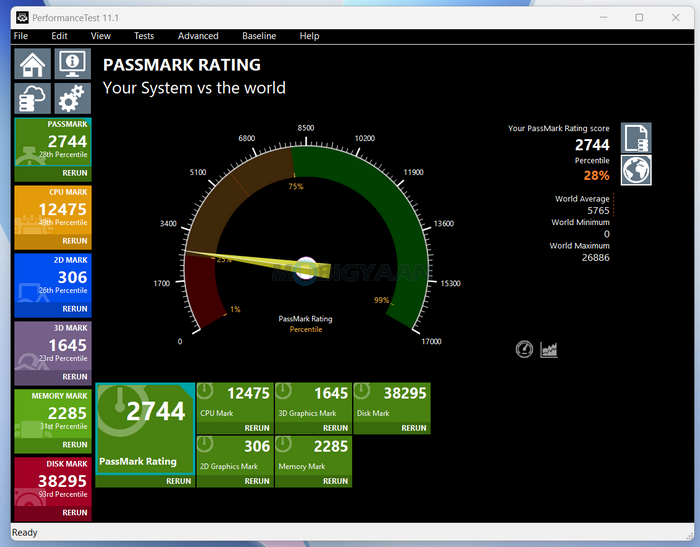The image size is (700, 547).
Task: Select the 2D MARK 306 sidebar tile
Action: tap(53, 278)
